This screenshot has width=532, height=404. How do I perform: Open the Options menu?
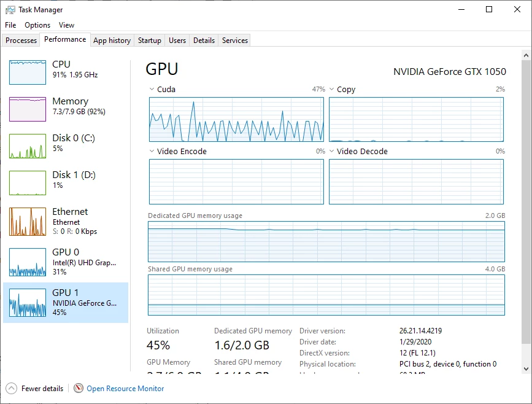point(37,25)
